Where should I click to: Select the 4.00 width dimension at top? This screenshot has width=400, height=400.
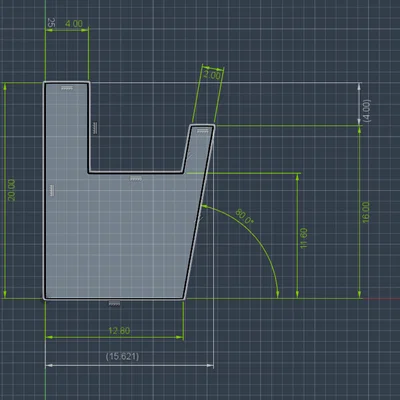coord(74,24)
